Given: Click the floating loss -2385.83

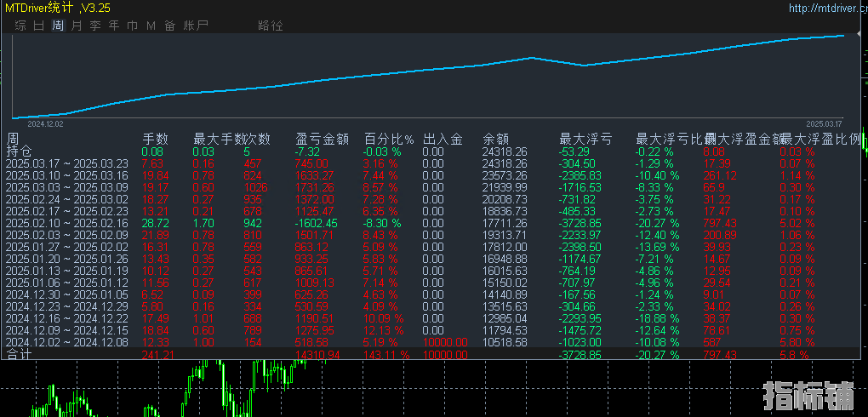Looking at the screenshot, I should (x=581, y=175).
